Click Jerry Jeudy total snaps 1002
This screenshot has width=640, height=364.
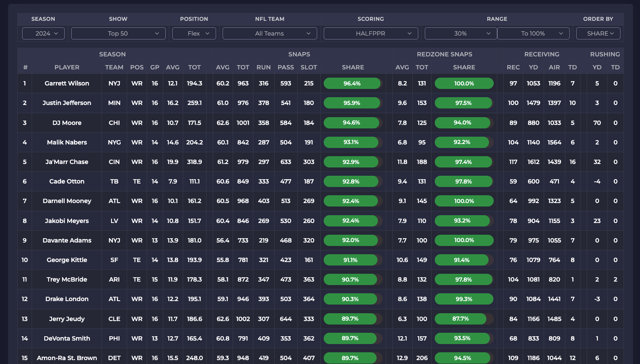coord(243,319)
